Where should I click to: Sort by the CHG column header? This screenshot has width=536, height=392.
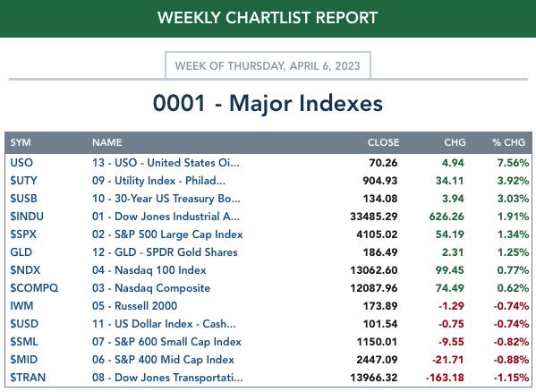click(x=455, y=142)
